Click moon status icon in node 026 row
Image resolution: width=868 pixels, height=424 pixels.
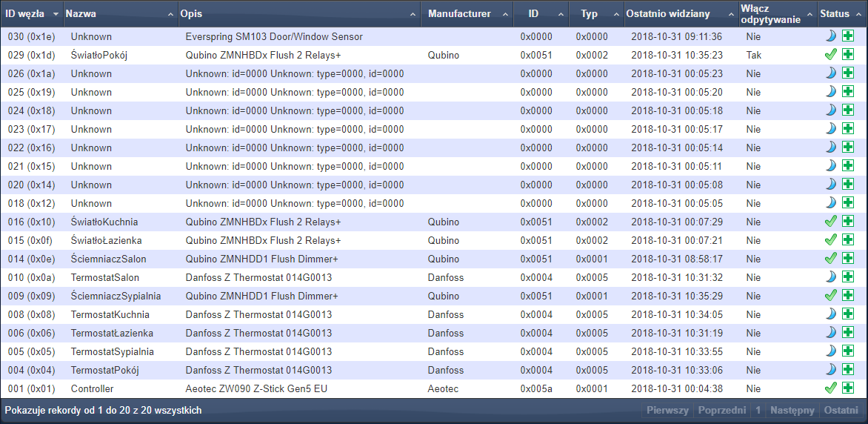[830, 73]
